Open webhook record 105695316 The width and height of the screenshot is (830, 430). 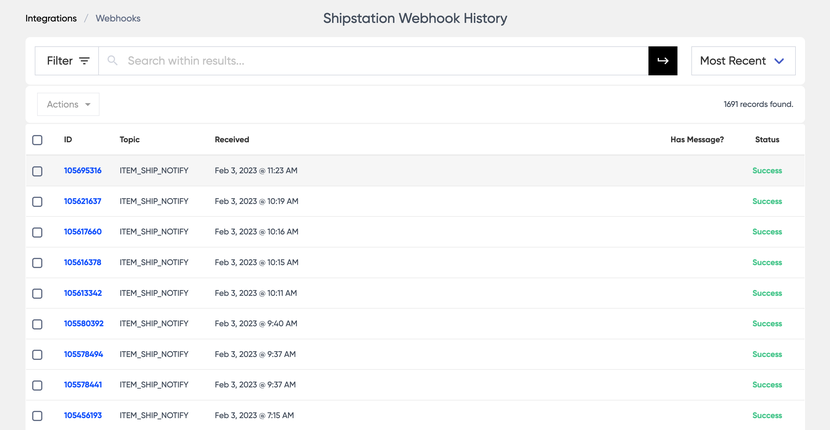tap(83, 171)
